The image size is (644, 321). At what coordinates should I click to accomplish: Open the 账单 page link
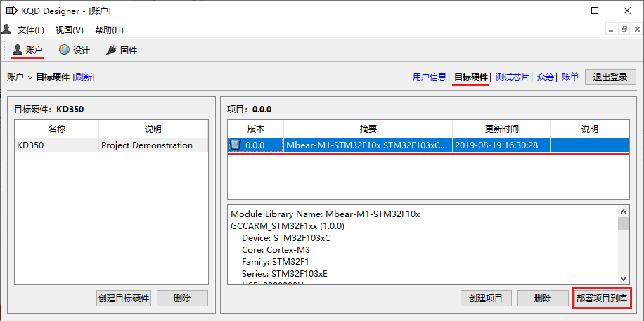570,77
